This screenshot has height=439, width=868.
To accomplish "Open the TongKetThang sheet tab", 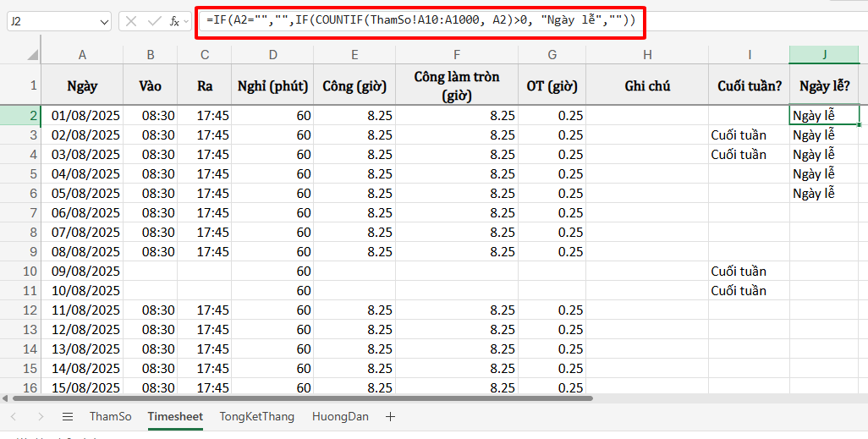I will pyautogui.click(x=257, y=417).
